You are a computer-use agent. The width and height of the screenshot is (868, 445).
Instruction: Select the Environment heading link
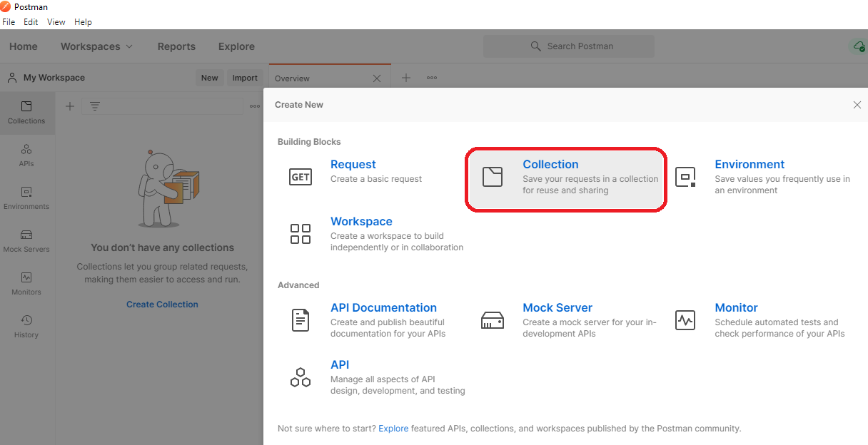(750, 164)
